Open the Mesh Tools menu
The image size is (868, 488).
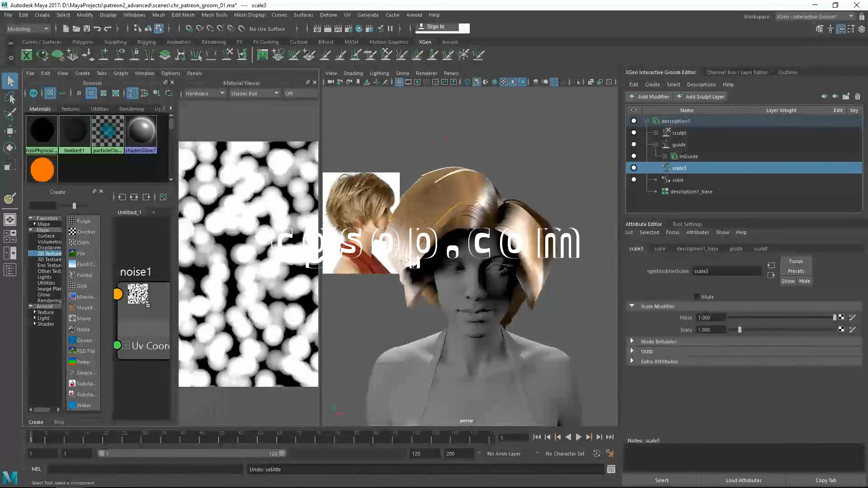pyautogui.click(x=214, y=15)
